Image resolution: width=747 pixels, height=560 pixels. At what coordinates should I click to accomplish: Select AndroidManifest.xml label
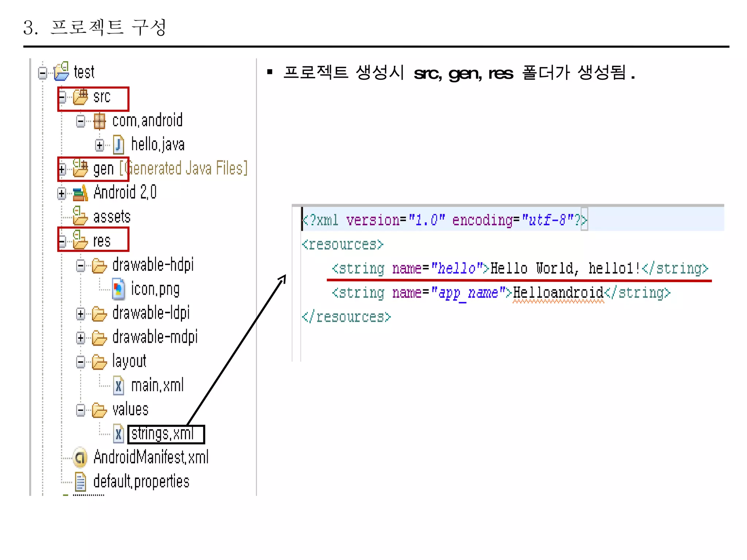151,457
